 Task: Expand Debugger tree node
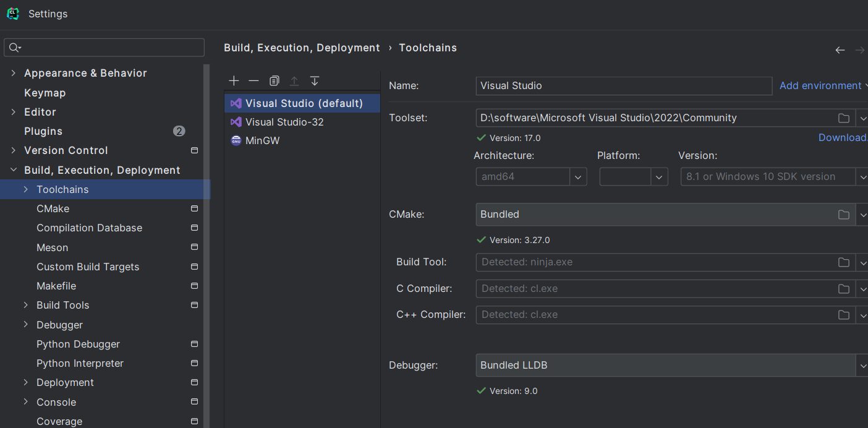pos(26,325)
